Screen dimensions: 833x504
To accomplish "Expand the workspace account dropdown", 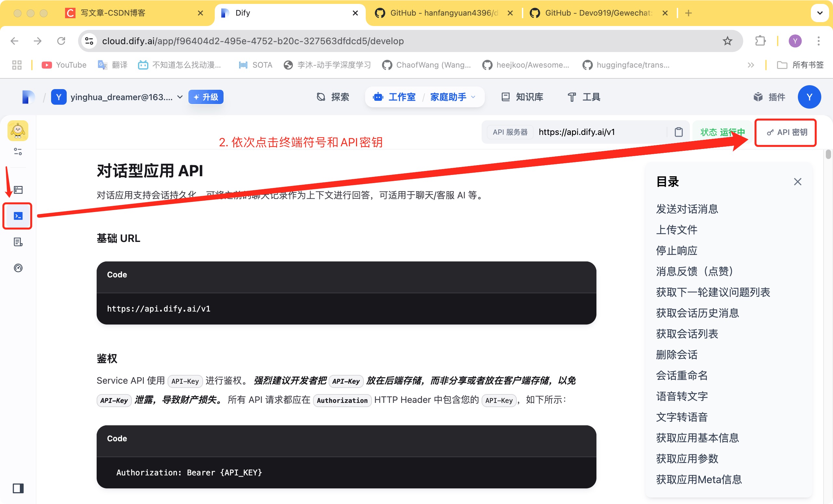I will pos(180,97).
